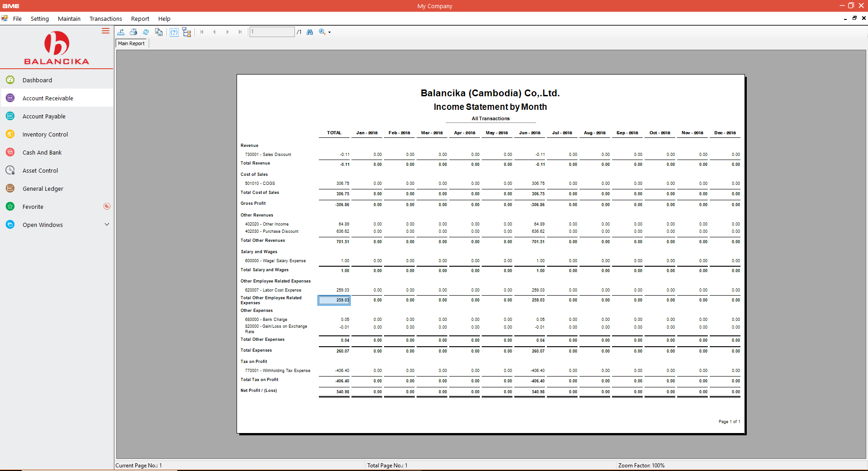Refresh the report with the refresh icon

pyautogui.click(x=146, y=32)
